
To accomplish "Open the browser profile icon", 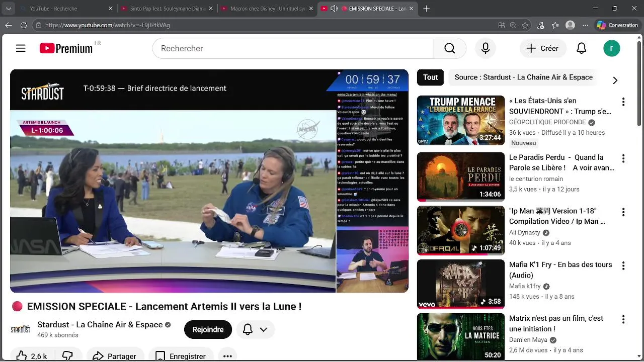I will (570, 25).
